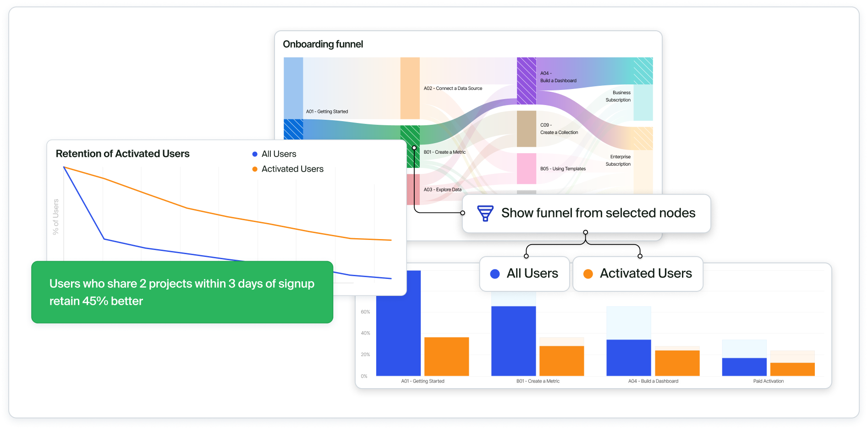Toggle Activated Users label in retention legend

[292, 169]
